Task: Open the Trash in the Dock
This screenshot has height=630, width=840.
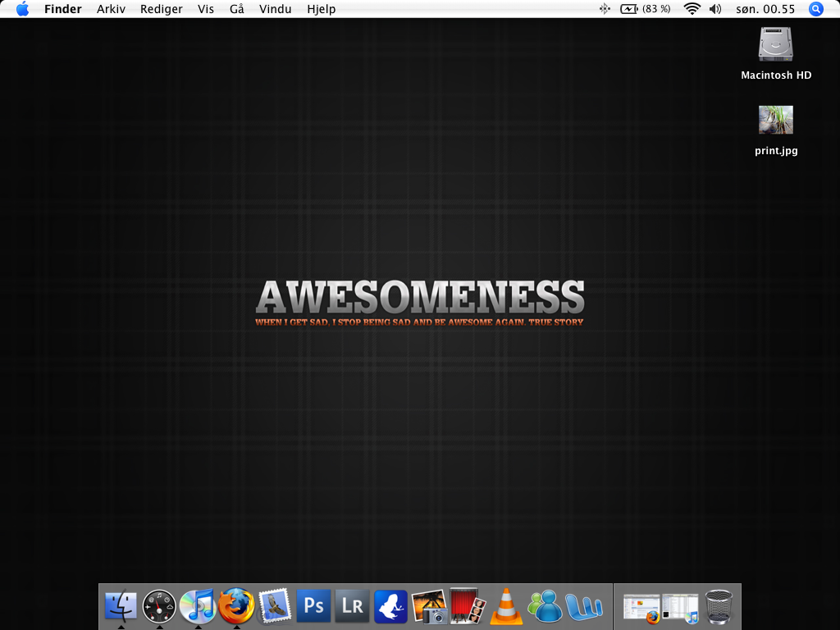Action: point(719,606)
